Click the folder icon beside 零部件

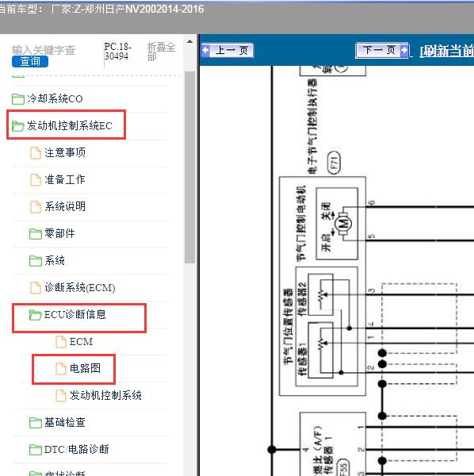tap(36, 234)
